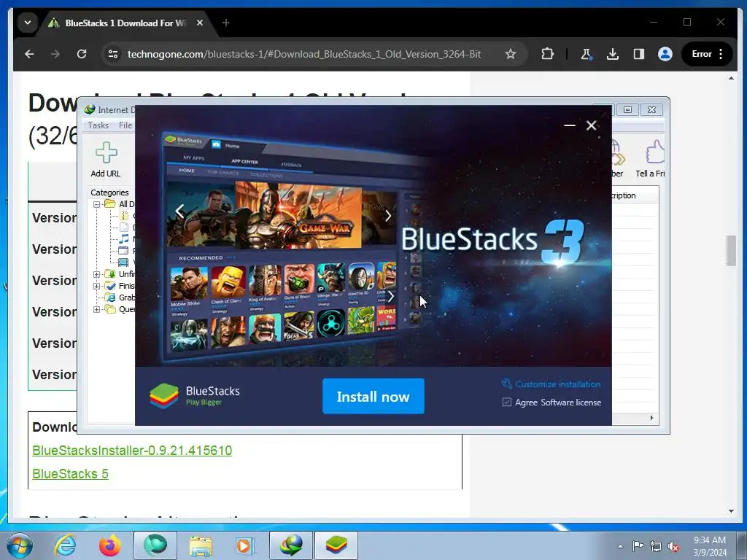Expand the Unfinished category node
Screen dimensions: 747x560
(97, 274)
